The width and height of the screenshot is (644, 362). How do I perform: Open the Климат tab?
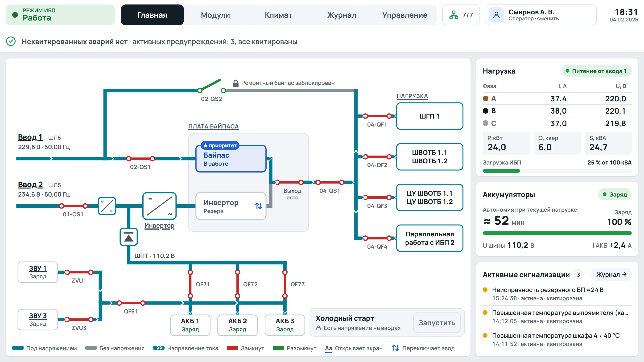278,15
